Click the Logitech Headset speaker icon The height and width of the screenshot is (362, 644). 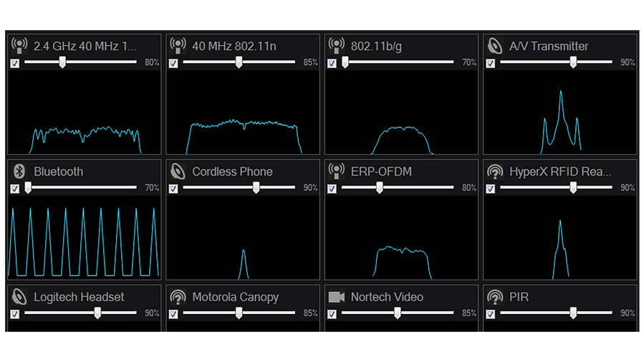20,297
